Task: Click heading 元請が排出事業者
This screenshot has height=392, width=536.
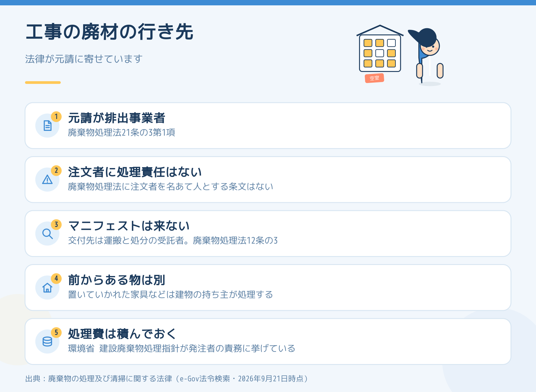Action: click(x=116, y=118)
